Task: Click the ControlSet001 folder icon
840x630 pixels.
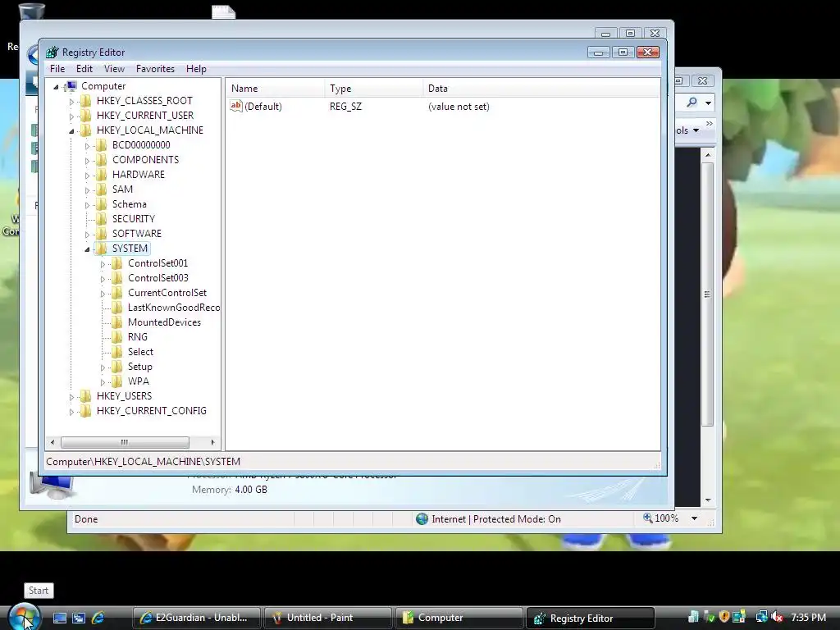Action: (x=116, y=263)
